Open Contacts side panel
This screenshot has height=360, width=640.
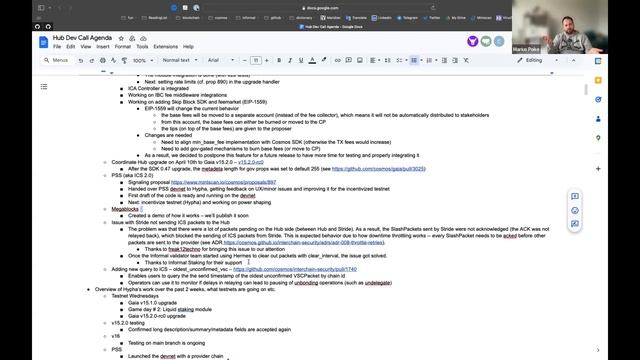pos(598,119)
